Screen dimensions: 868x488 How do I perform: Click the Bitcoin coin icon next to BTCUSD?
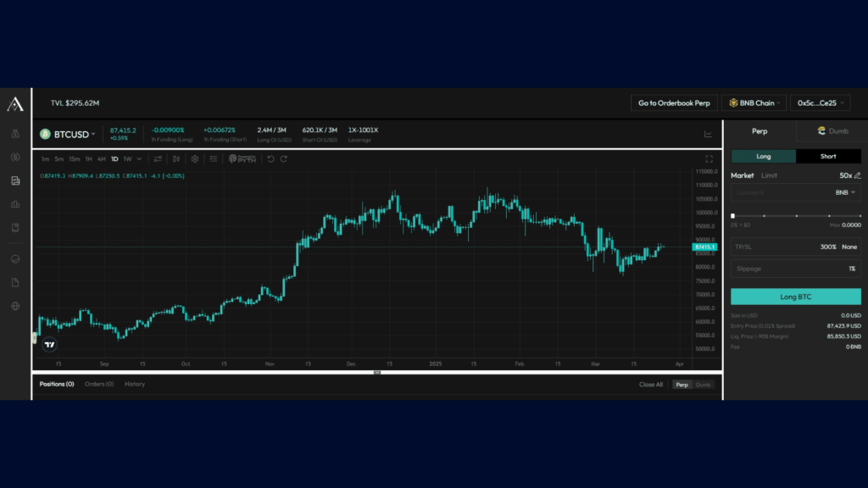tap(46, 134)
